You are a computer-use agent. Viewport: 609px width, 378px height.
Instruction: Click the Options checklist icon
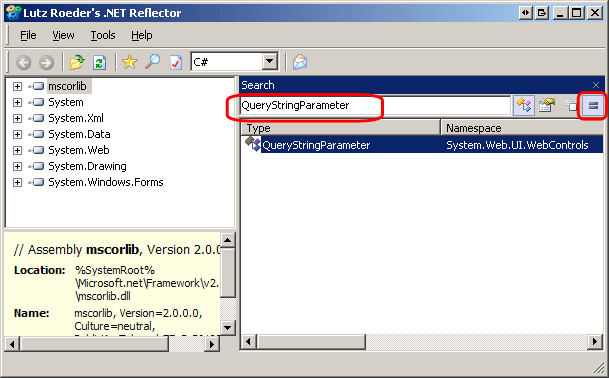176,62
